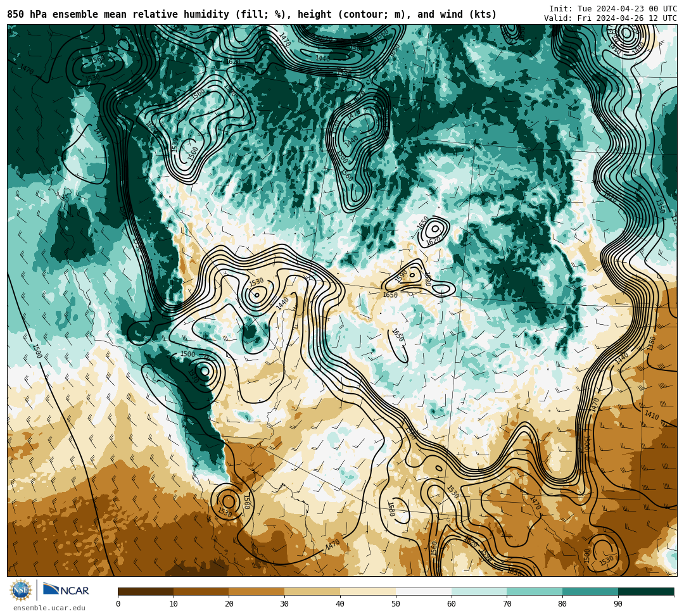The image size is (684, 616).
Task: Click the 70-80 teal colorbar segment
Action: tap(535, 591)
